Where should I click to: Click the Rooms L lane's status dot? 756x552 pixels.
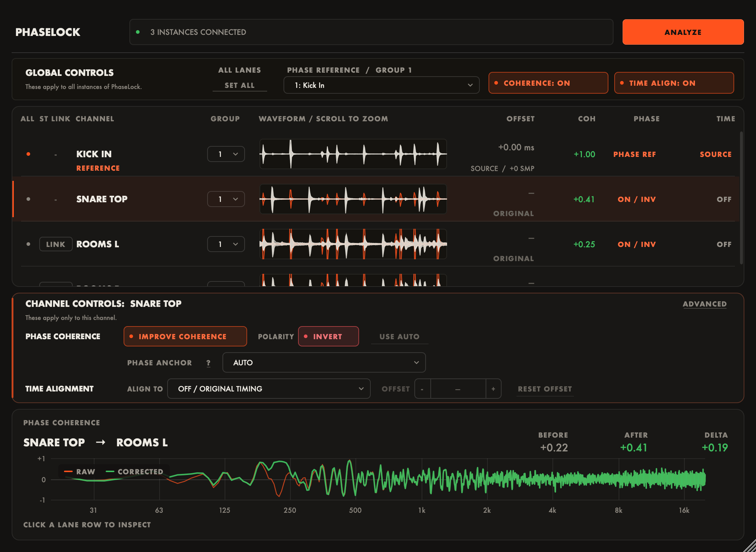point(28,244)
